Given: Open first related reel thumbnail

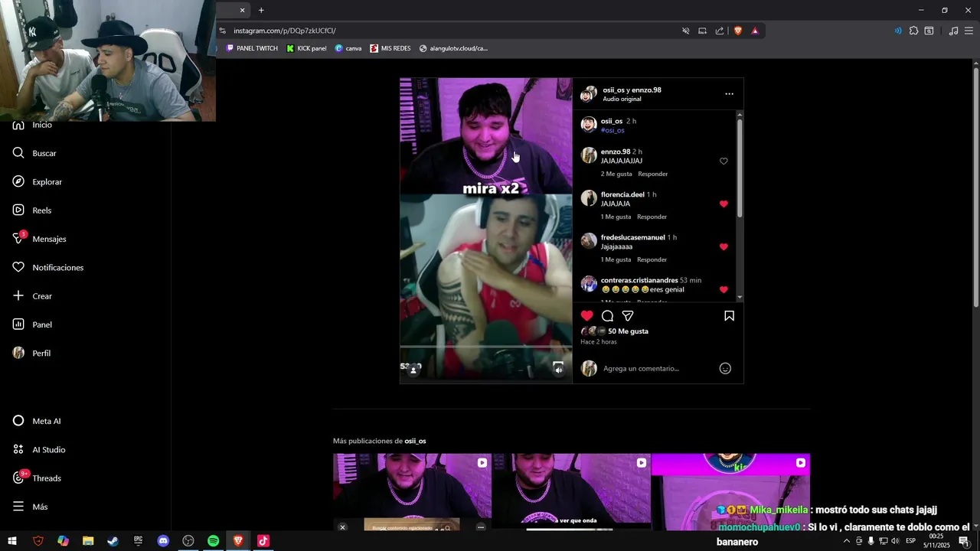Looking at the screenshot, I should tap(412, 492).
